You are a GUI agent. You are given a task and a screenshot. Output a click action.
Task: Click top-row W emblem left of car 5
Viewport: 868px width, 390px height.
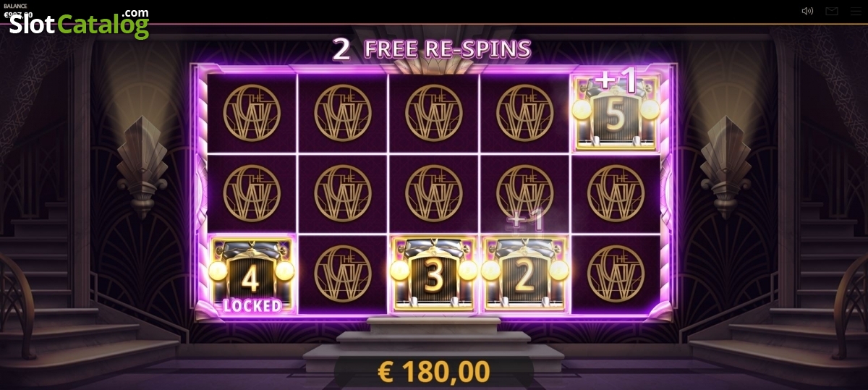(x=524, y=113)
